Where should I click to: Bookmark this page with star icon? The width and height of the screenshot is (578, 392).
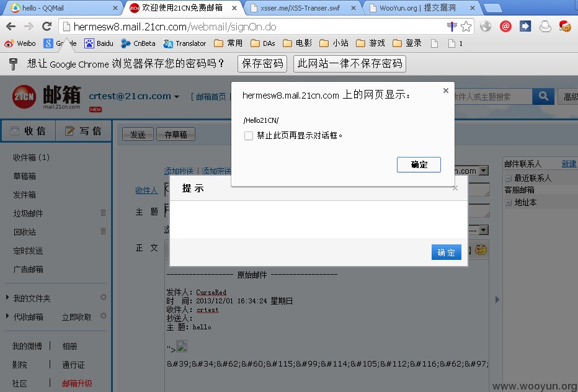click(x=466, y=26)
